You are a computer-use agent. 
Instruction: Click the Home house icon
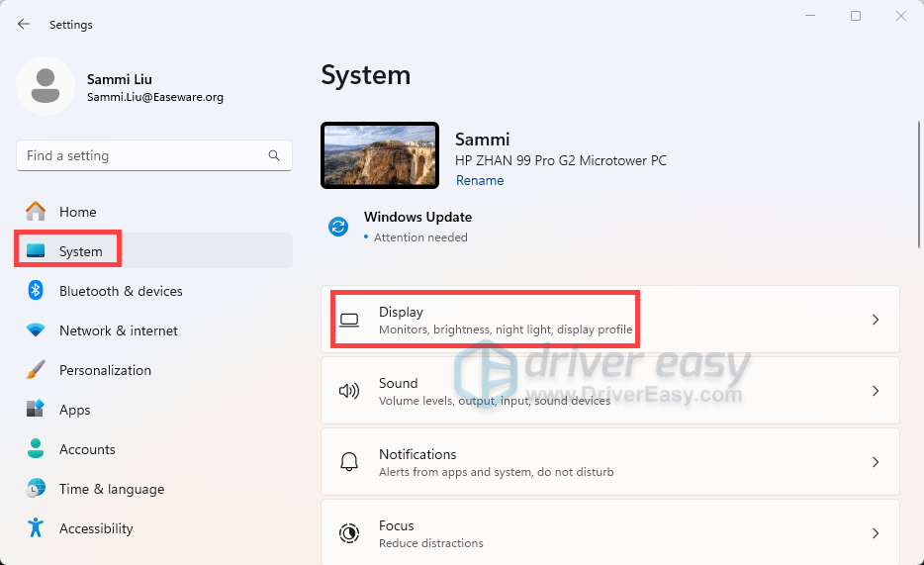click(x=36, y=212)
